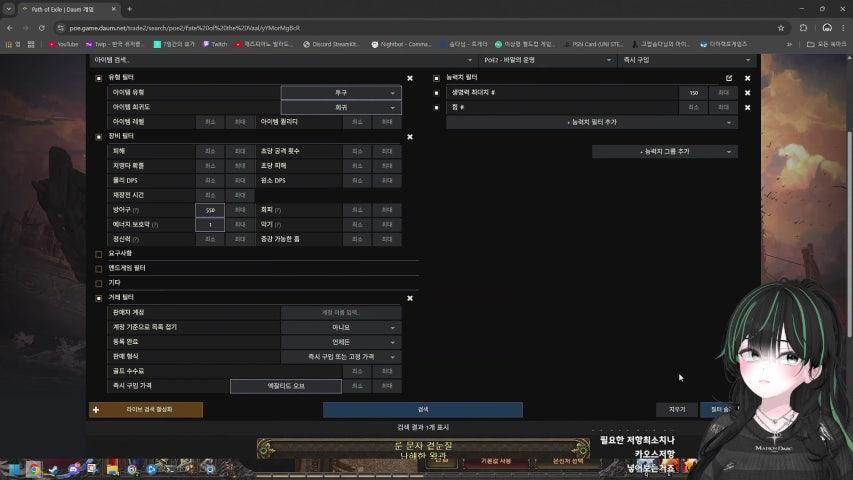Toggle the 능력치 필터 group checkbox

(x=436, y=78)
